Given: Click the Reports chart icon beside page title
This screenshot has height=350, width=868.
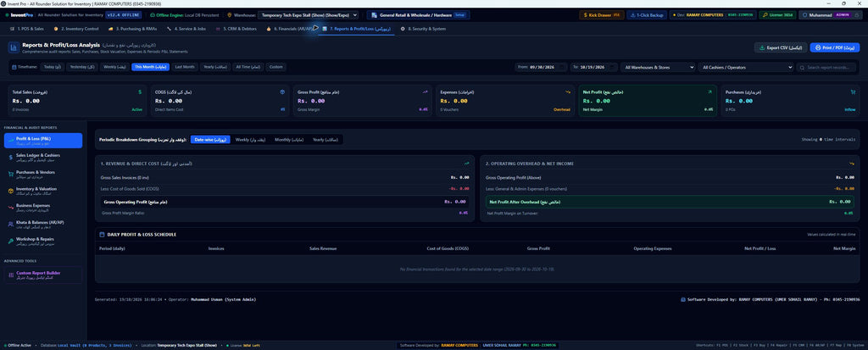Looking at the screenshot, I should (x=14, y=47).
